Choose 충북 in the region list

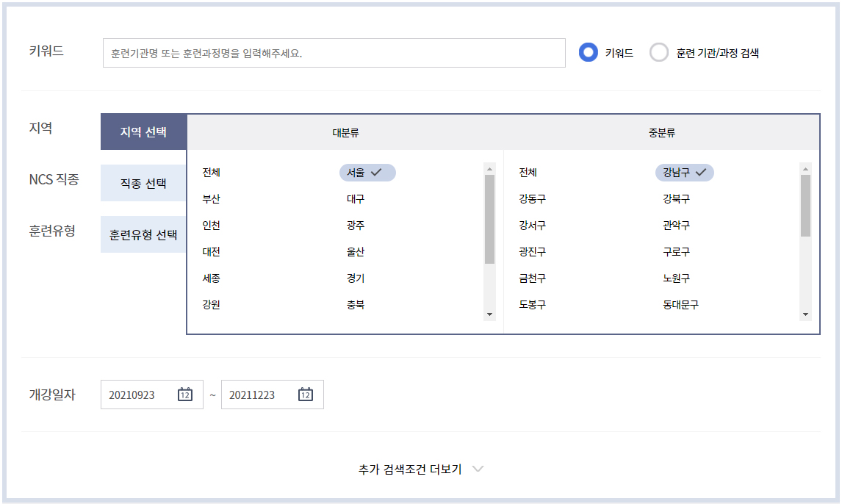click(356, 304)
